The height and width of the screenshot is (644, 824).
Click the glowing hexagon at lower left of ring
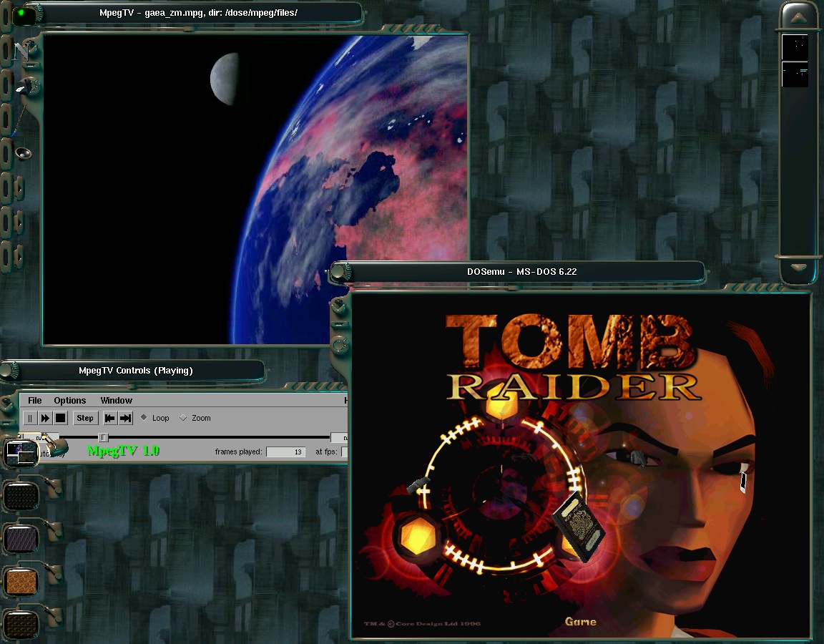tap(418, 537)
